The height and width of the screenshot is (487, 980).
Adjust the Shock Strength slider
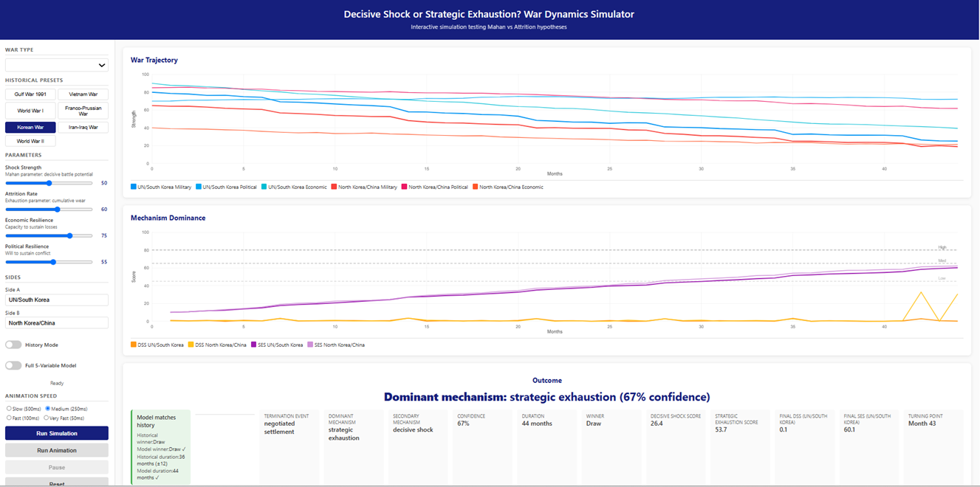pyautogui.click(x=49, y=183)
